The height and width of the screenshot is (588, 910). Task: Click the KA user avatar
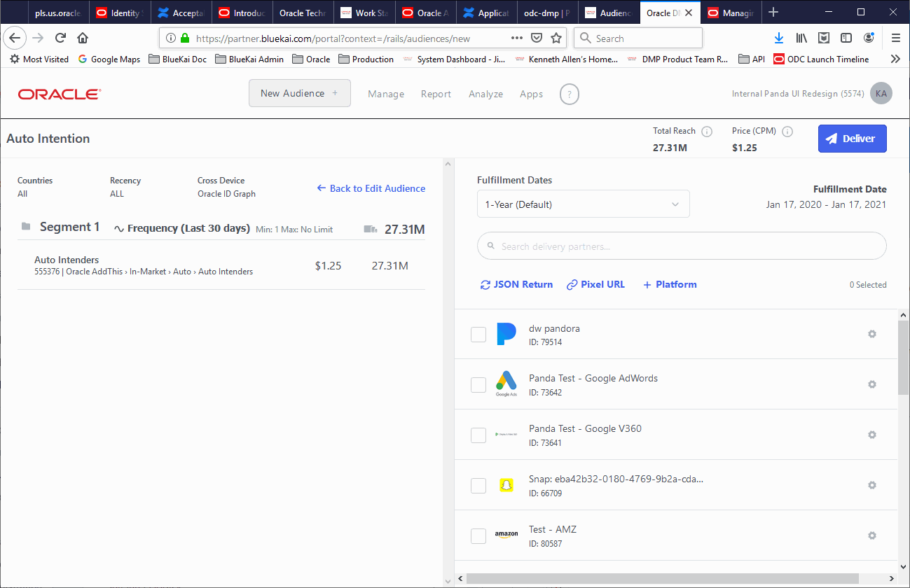click(881, 93)
